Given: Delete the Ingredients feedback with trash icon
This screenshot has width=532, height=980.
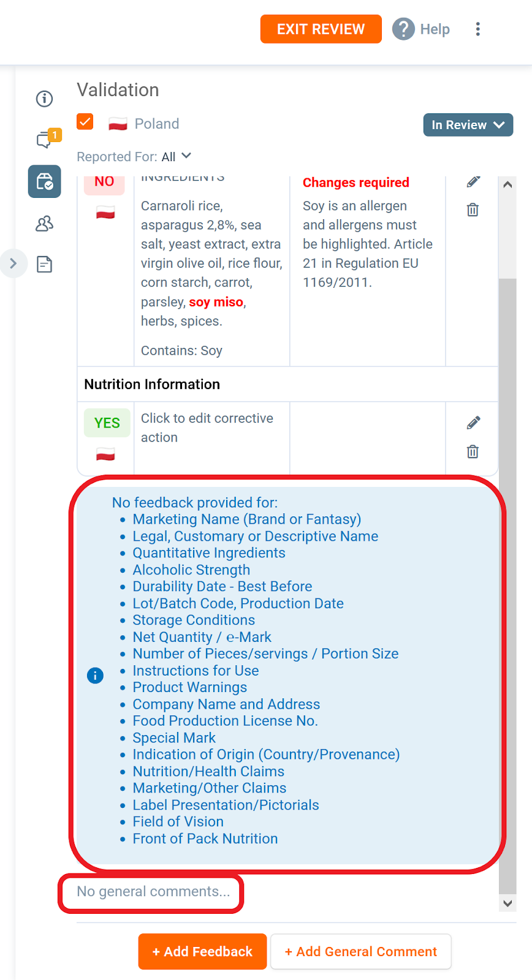Looking at the screenshot, I should click(x=473, y=209).
